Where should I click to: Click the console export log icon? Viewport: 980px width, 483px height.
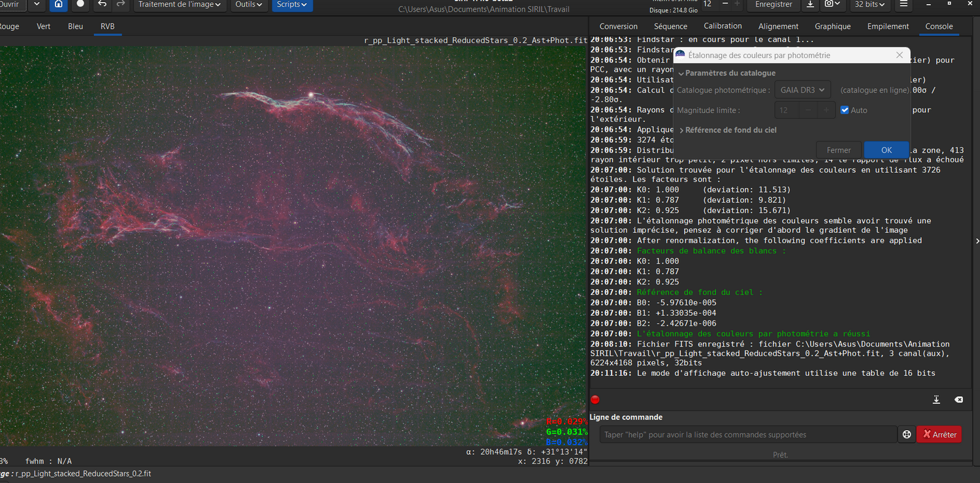936,399
